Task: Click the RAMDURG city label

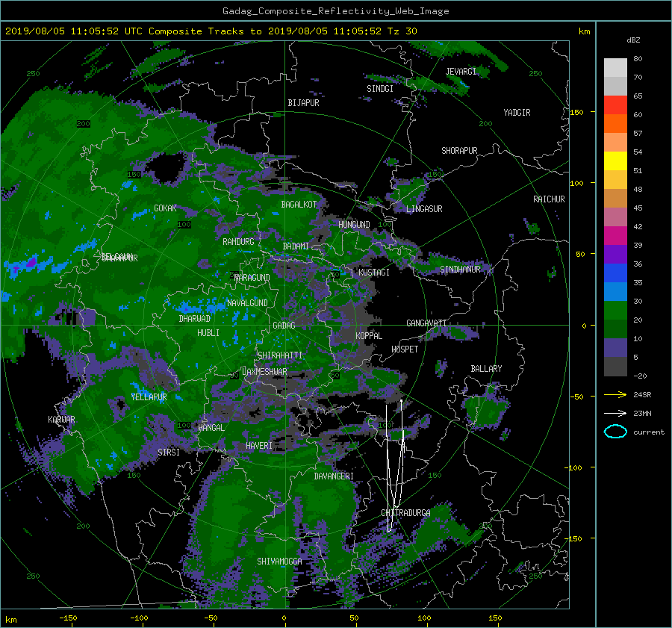Action: [238, 242]
